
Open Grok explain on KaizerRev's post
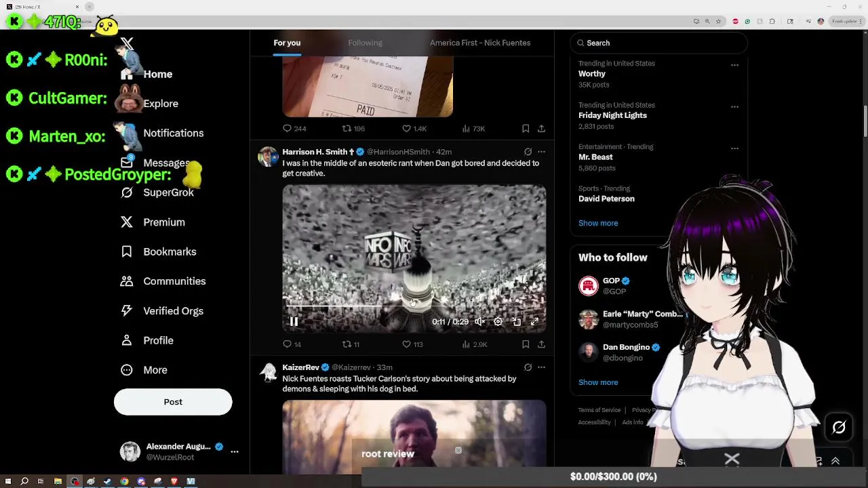[x=528, y=367]
